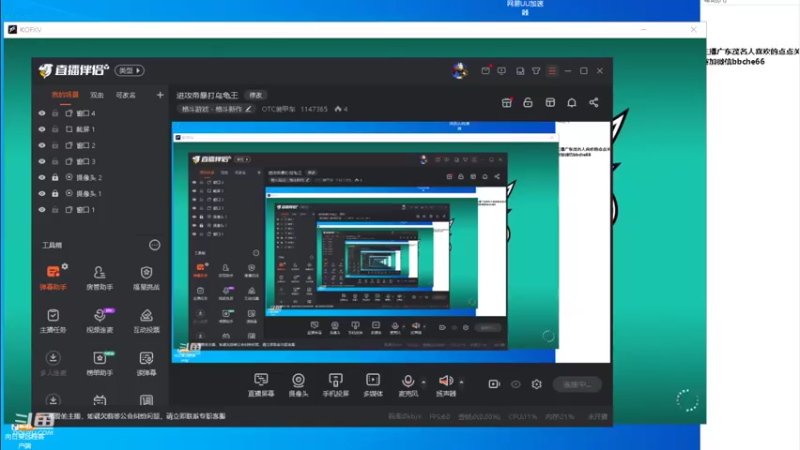Unlock the 摄像头 1 source
This screenshot has height=450, width=800.
click(x=55, y=193)
